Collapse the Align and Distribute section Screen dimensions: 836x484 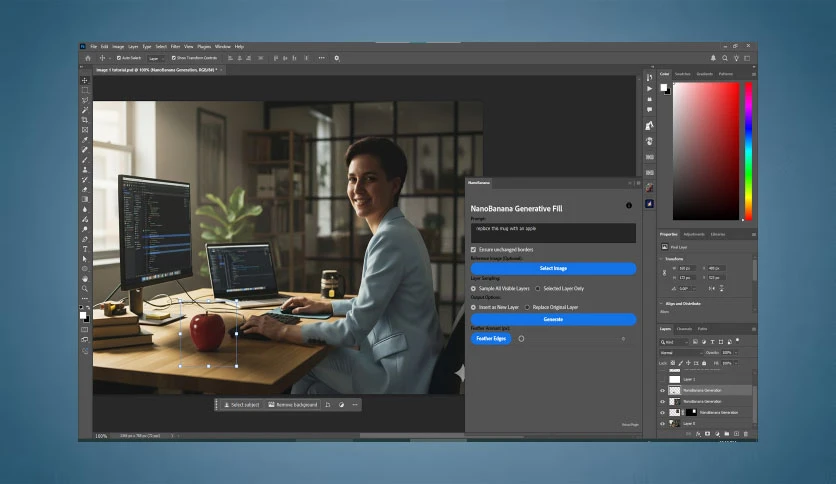pos(662,303)
